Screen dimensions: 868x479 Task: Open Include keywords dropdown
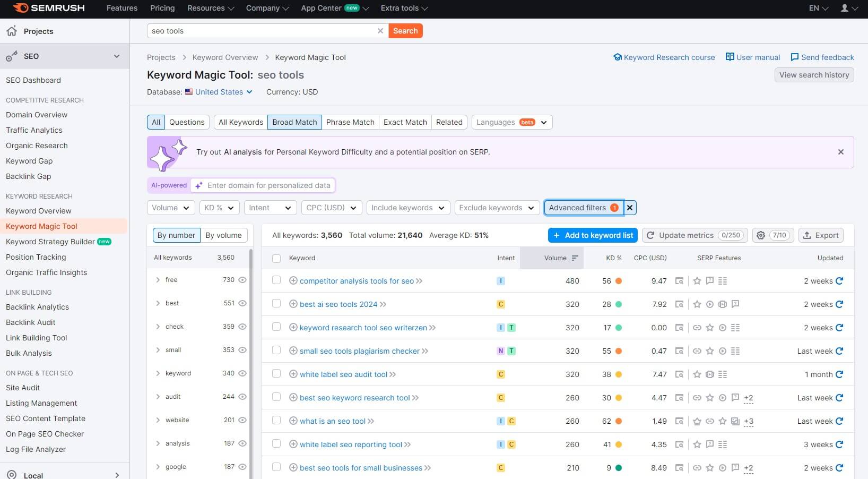click(x=409, y=208)
